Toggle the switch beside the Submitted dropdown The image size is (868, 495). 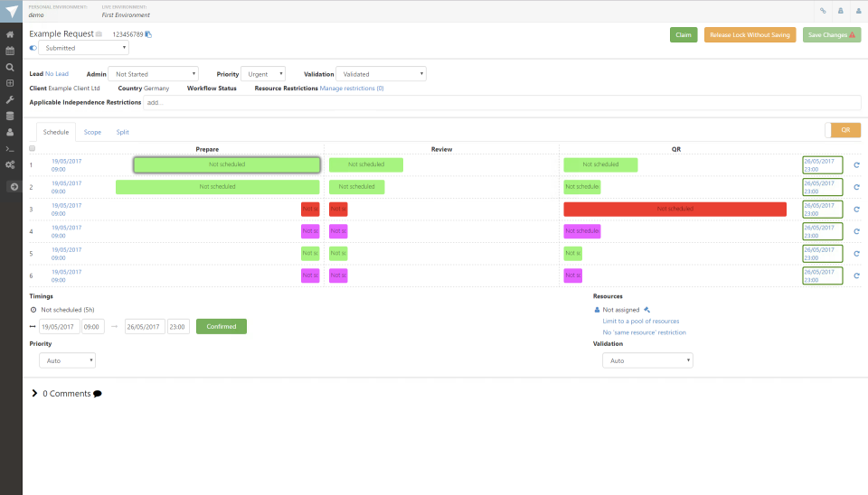point(33,48)
